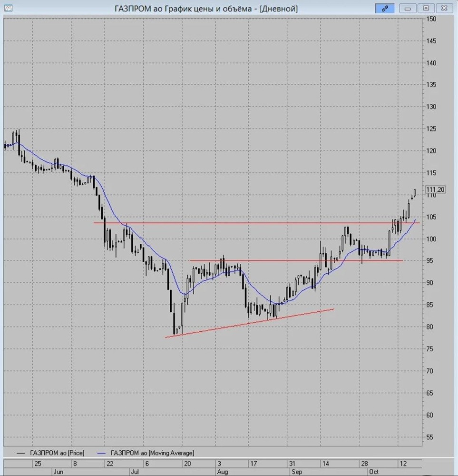The width and height of the screenshot is (458, 476).
Task: Toggle the blue link-chart button in title bar
Action: 385,9
